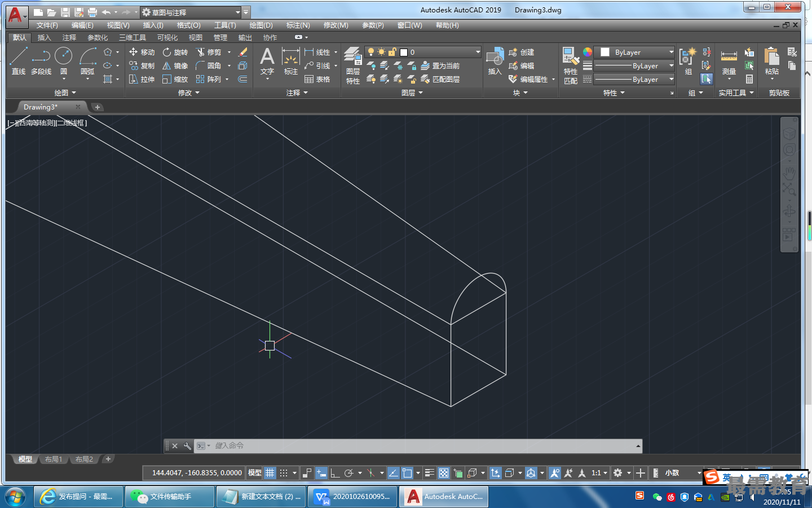Click the 模型 status bar button
The image size is (812, 508).
coord(255,473)
